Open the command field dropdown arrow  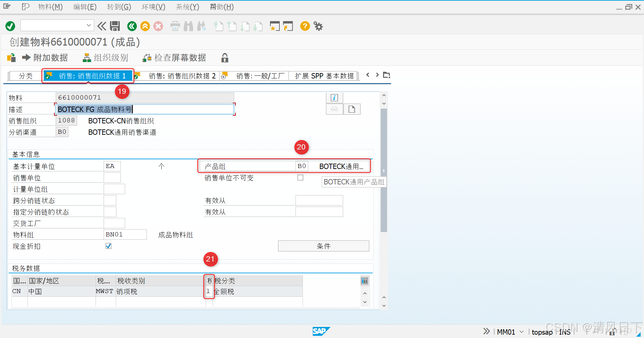pos(89,25)
